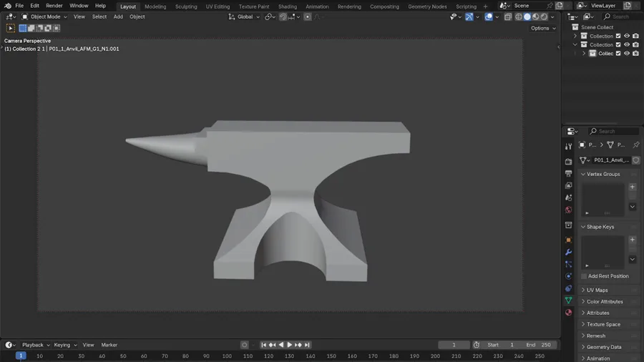This screenshot has height=362, width=644.
Task: Toggle proportional editing
Action: click(307, 17)
